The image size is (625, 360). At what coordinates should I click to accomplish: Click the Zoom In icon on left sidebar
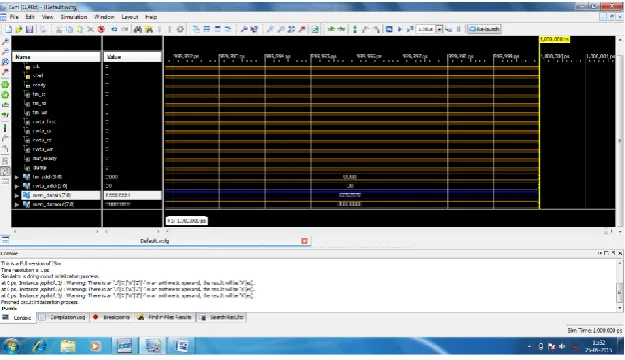(x=5, y=41)
